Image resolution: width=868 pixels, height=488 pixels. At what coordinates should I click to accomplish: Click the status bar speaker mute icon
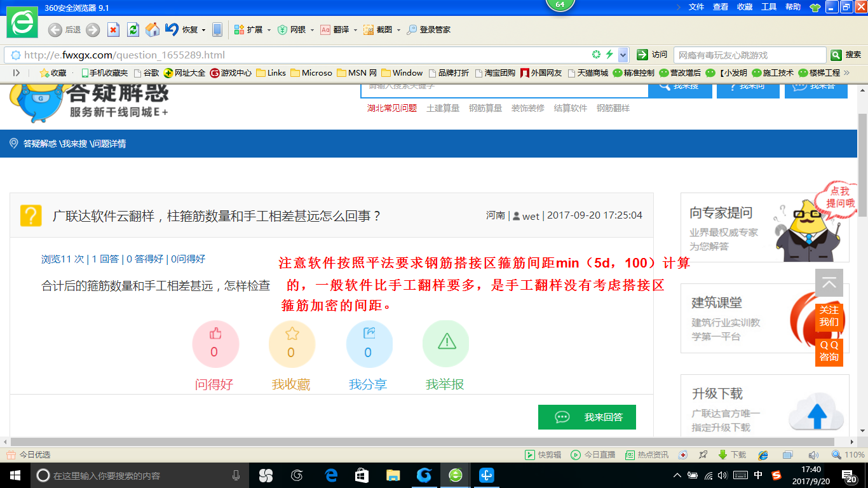(x=813, y=455)
